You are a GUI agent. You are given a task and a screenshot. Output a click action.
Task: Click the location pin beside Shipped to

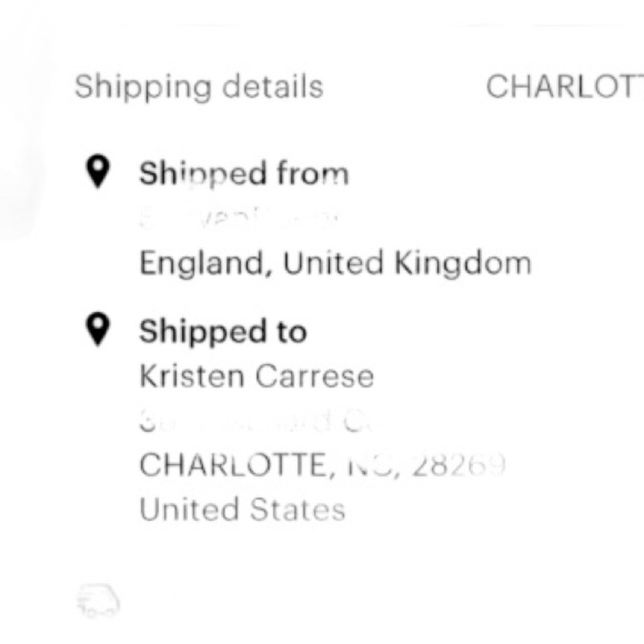tap(97, 331)
